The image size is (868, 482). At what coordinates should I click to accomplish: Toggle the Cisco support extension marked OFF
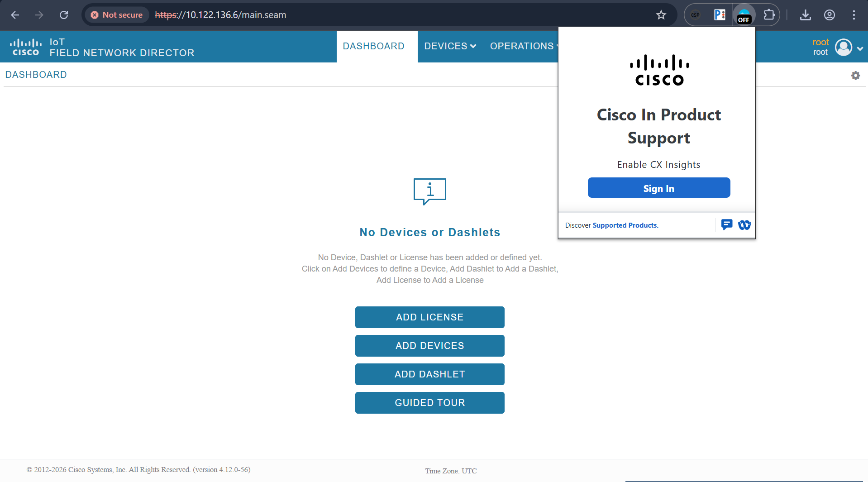click(x=744, y=15)
